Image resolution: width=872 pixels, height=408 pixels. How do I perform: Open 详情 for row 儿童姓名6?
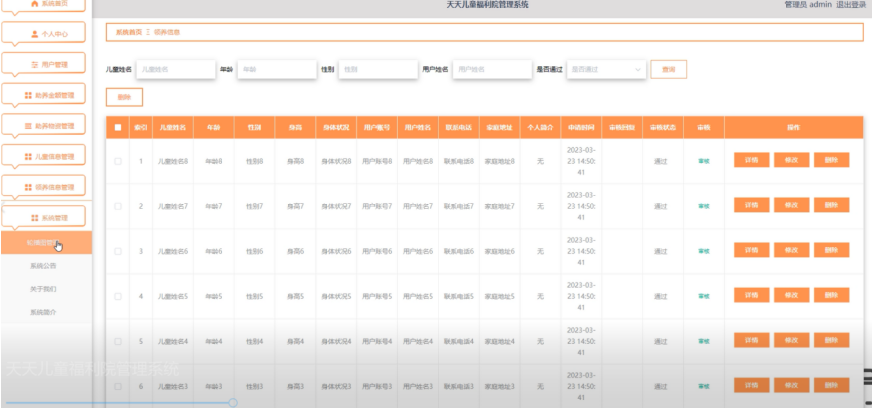point(751,250)
